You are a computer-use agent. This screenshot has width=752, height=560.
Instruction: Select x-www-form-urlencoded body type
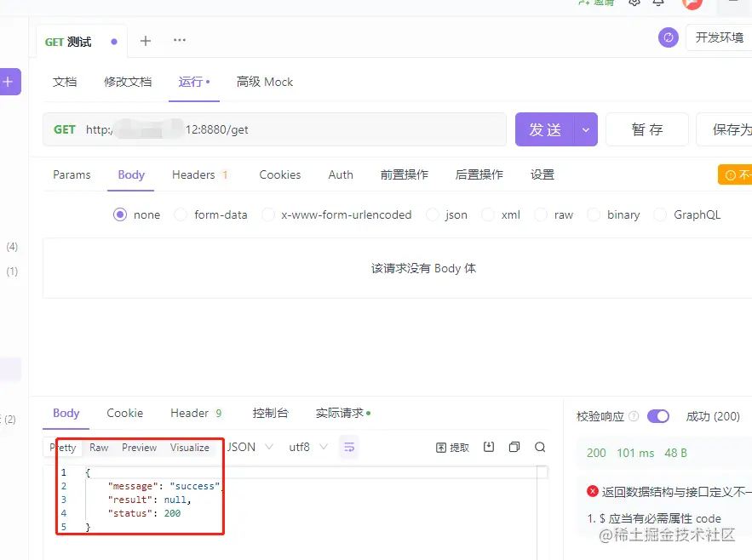click(268, 214)
